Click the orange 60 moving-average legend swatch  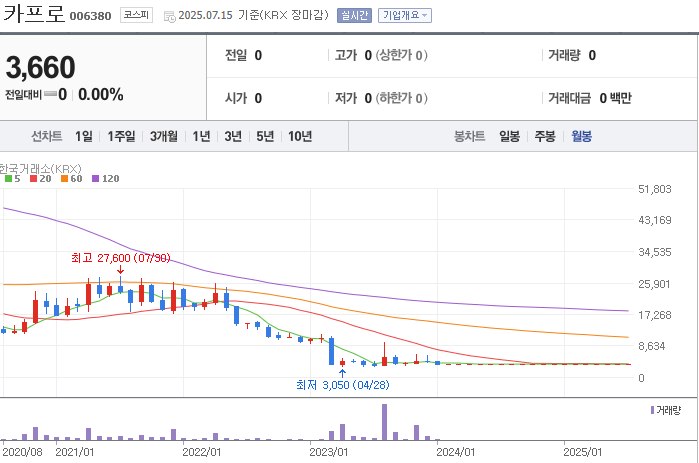coord(65,179)
